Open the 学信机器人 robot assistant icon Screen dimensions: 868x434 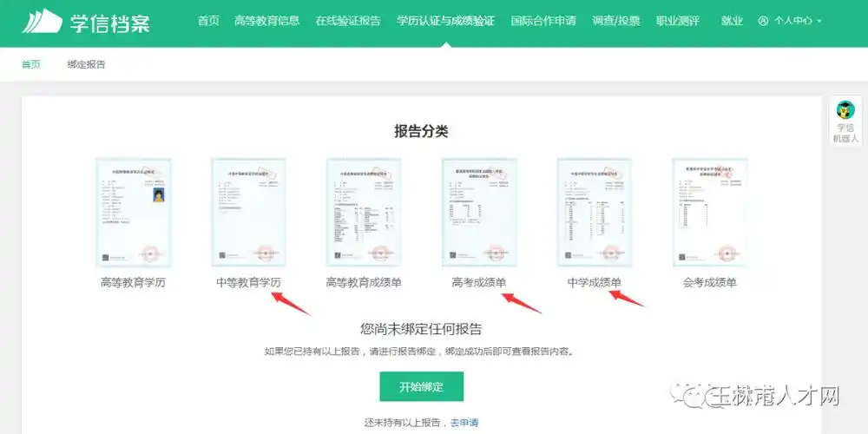[845, 109]
